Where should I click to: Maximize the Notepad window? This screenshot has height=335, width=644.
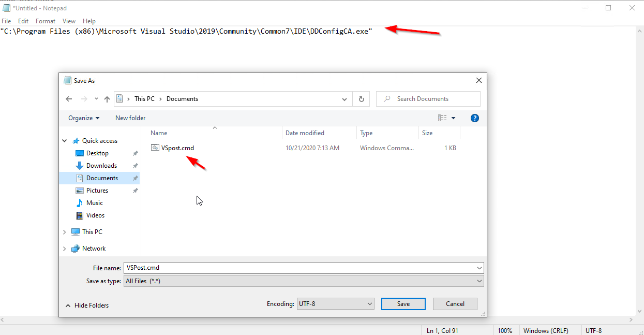(608, 8)
